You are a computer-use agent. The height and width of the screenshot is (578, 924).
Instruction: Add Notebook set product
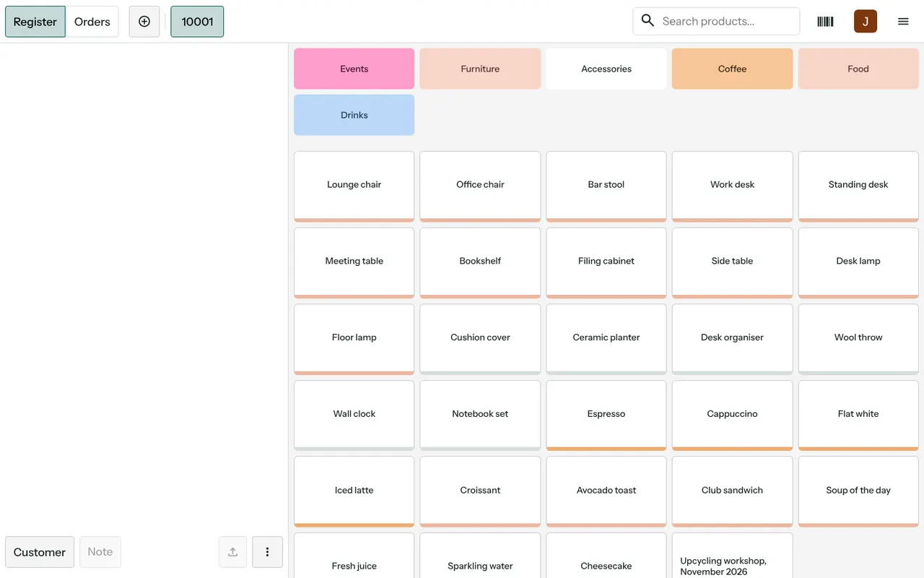pos(480,414)
